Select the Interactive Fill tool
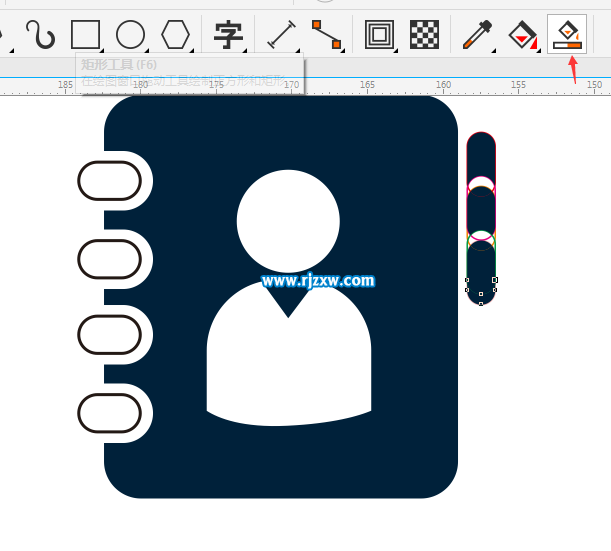611x551 pixels. tap(521, 35)
